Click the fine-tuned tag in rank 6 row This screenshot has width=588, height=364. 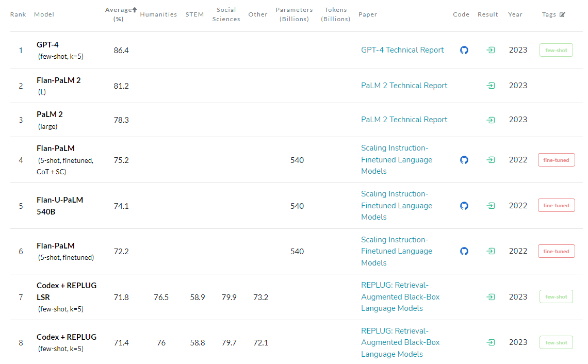(x=556, y=251)
